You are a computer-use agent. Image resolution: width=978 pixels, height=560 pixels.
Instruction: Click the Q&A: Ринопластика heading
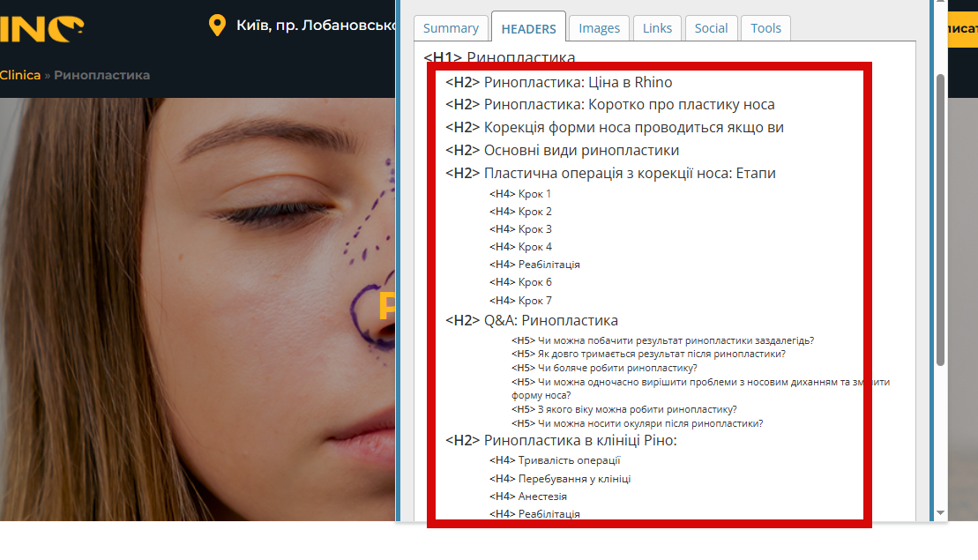click(532, 320)
